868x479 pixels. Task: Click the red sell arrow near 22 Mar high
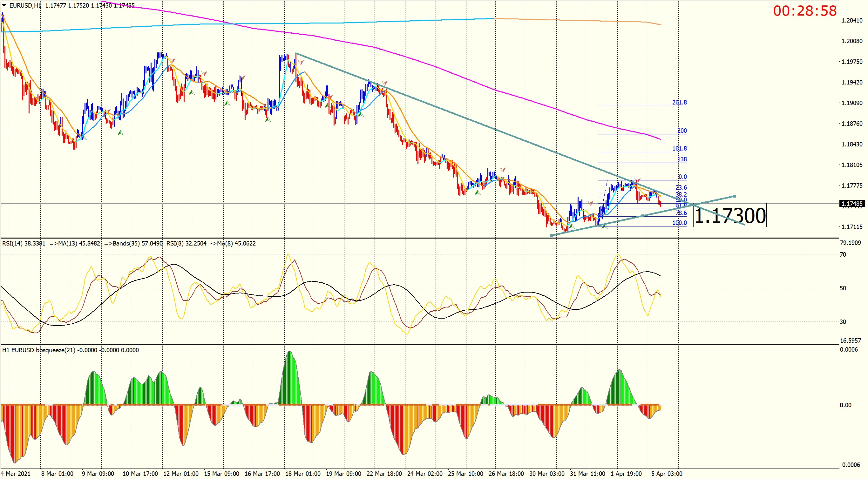pos(384,83)
